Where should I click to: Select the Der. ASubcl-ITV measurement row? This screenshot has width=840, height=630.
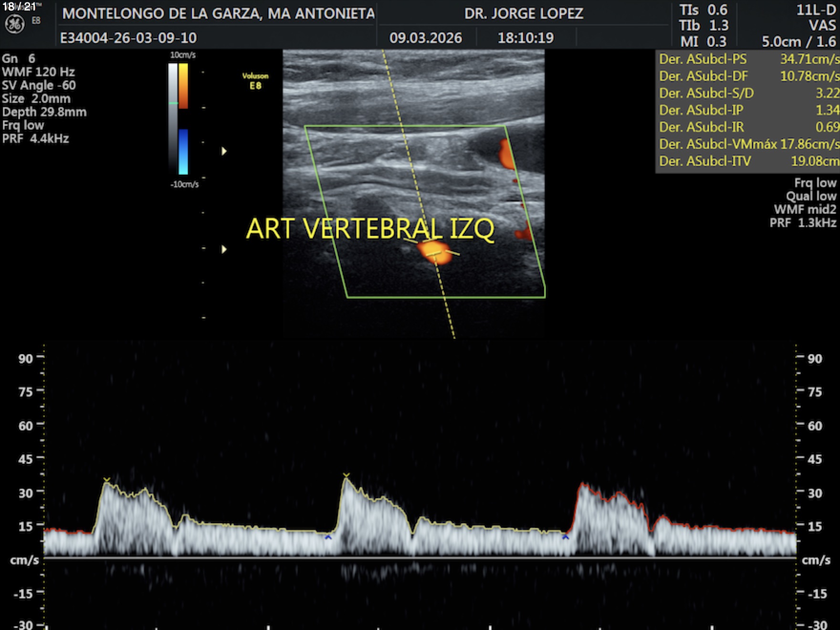click(x=748, y=161)
